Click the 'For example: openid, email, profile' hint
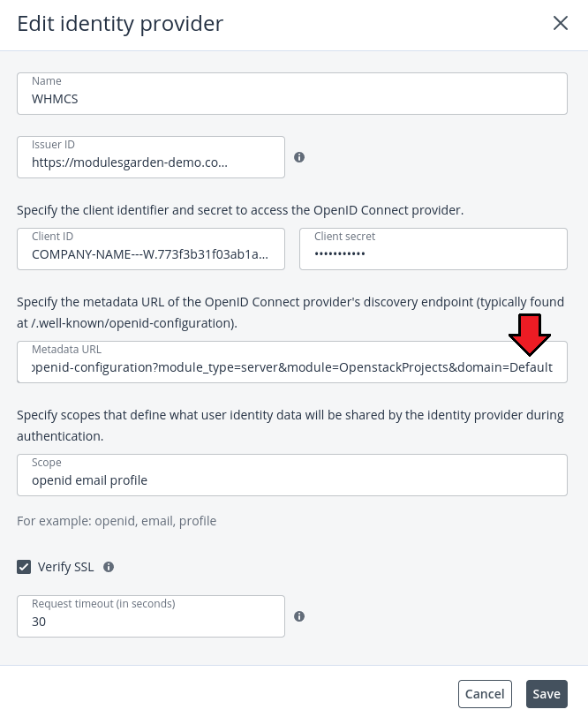Viewport: 588px width, 717px height. coord(117,521)
